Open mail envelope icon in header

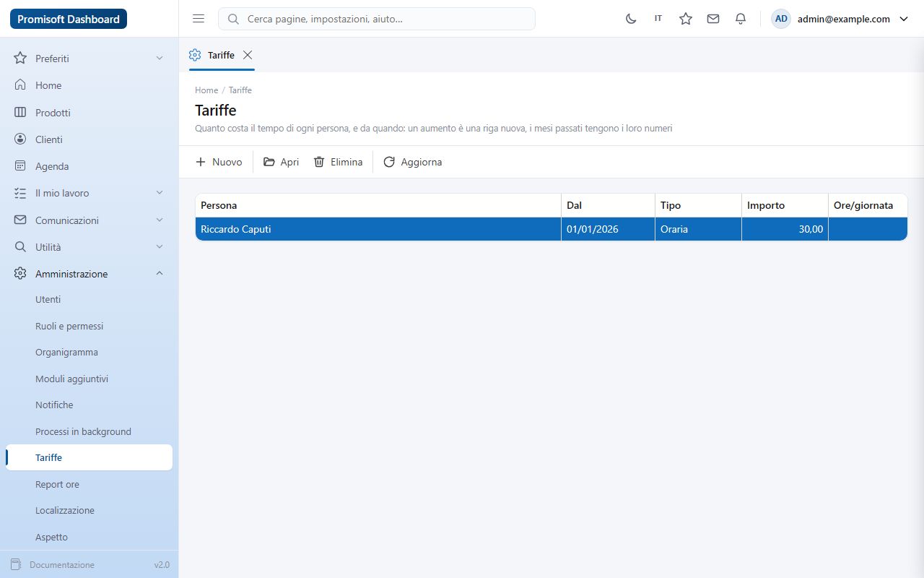click(x=713, y=19)
